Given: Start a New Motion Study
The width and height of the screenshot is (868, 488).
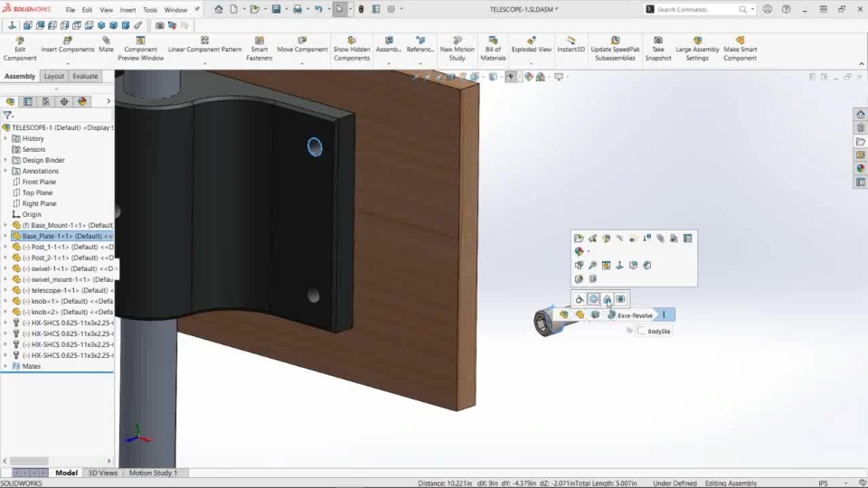Looking at the screenshot, I should [458, 49].
